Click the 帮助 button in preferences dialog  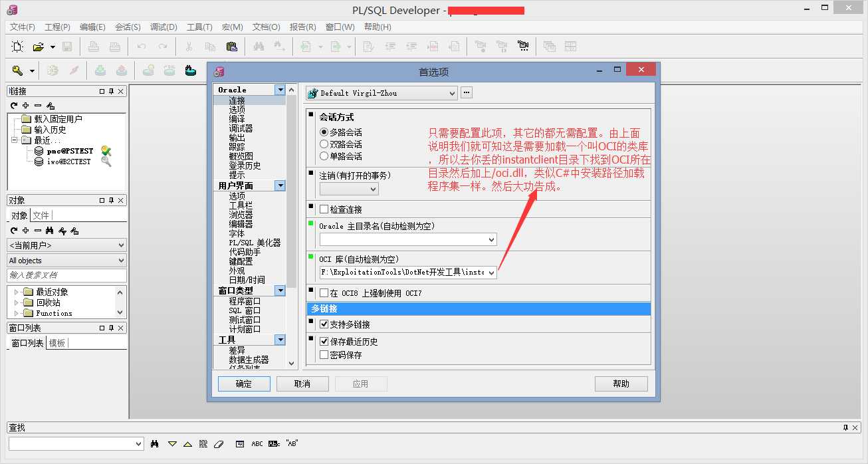coord(621,384)
